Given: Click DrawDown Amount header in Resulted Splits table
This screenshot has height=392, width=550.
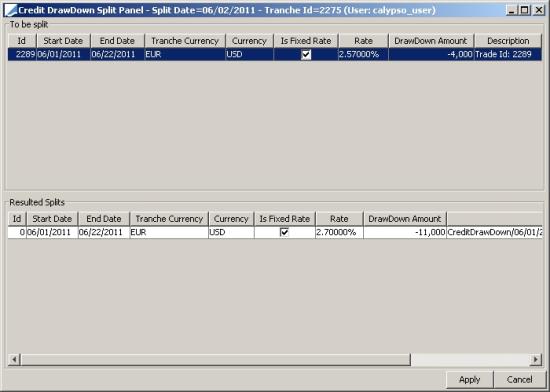Looking at the screenshot, I should [405, 219].
